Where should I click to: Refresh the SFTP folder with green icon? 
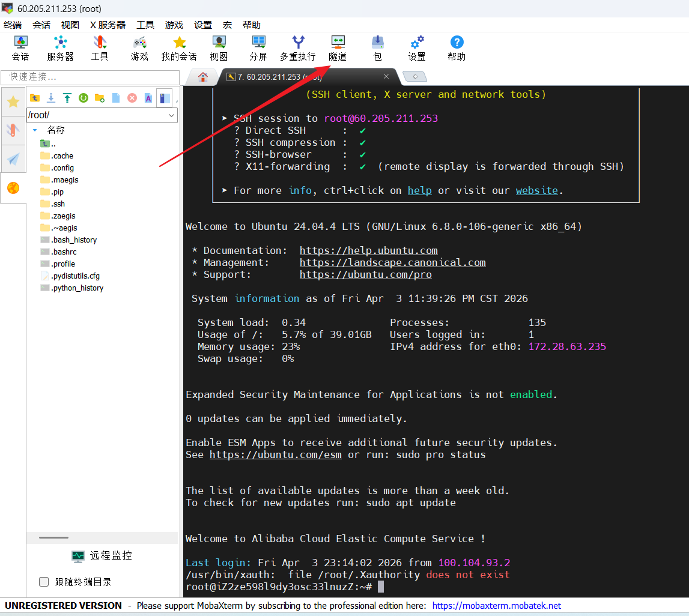tap(83, 98)
